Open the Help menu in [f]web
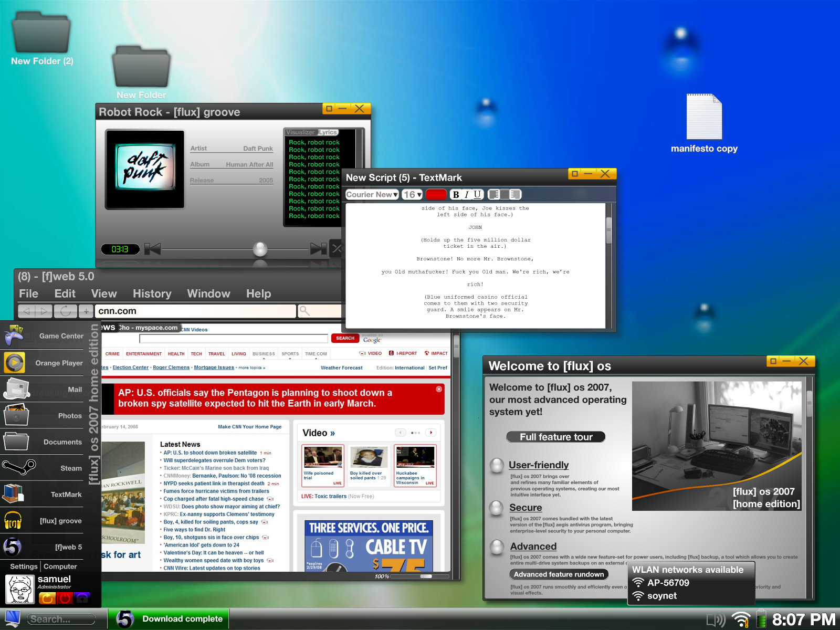 tap(258, 294)
